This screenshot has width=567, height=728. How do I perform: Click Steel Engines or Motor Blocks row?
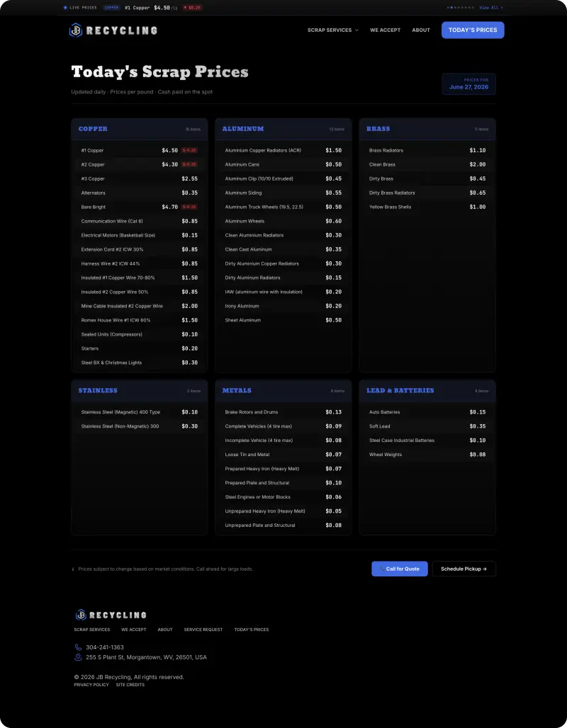(283, 497)
